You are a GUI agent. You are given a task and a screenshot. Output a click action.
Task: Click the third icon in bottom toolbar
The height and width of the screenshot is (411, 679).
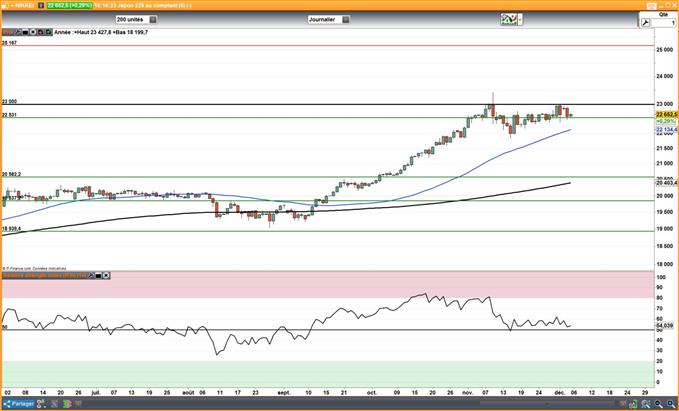point(55,404)
